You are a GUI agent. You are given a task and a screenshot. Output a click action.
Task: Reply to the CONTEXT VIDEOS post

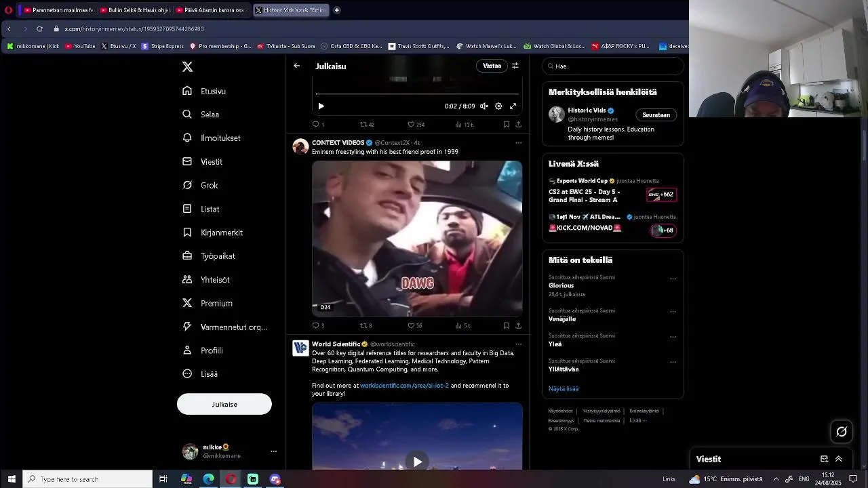click(317, 326)
